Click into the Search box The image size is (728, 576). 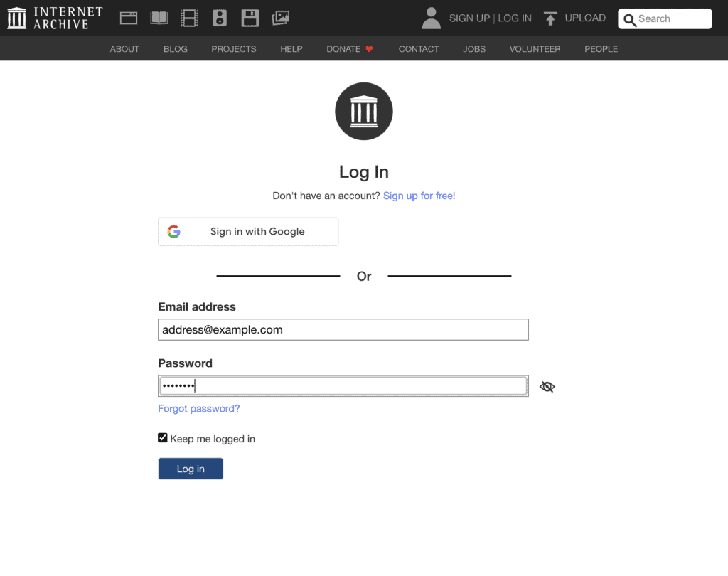tap(665, 18)
